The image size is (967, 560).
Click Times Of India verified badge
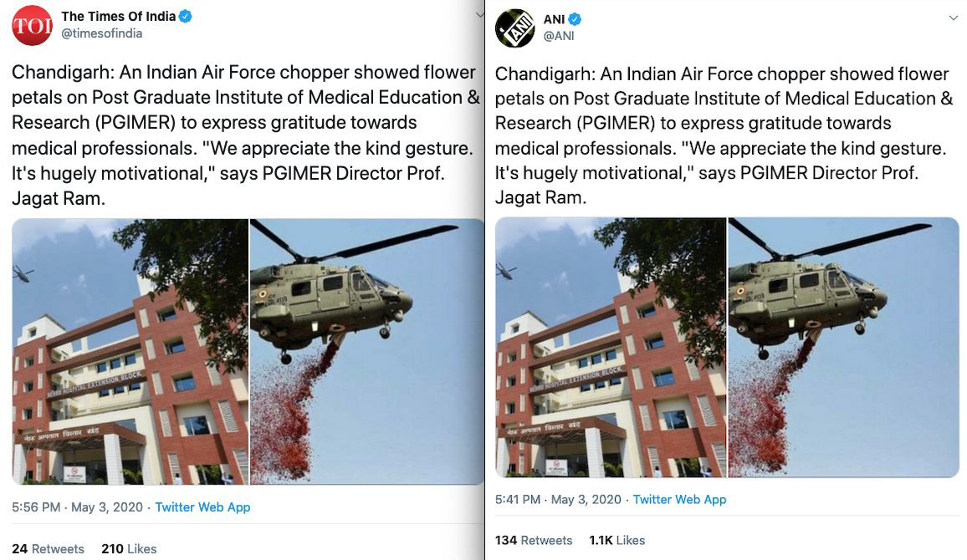[185, 17]
